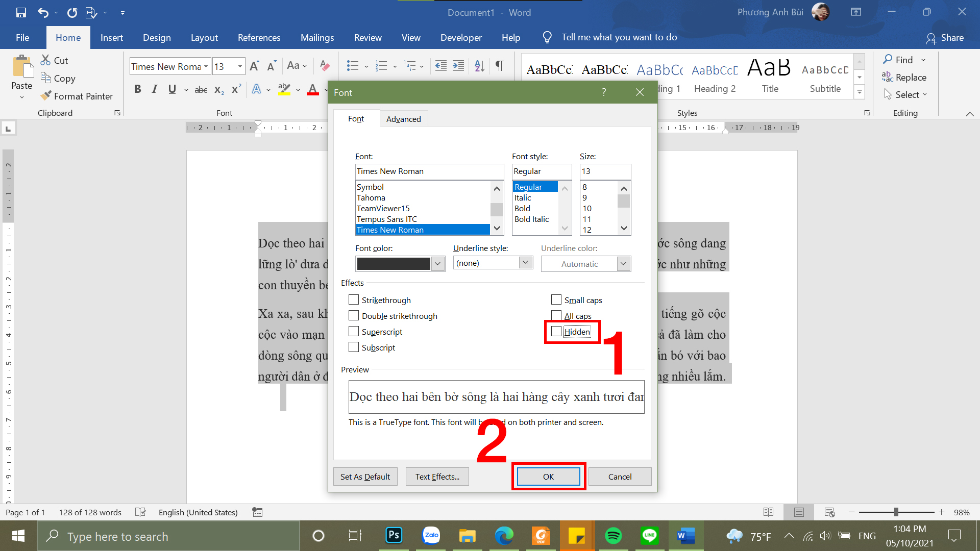980x551 pixels.
Task: Select the font color black swatch
Action: (394, 262)
